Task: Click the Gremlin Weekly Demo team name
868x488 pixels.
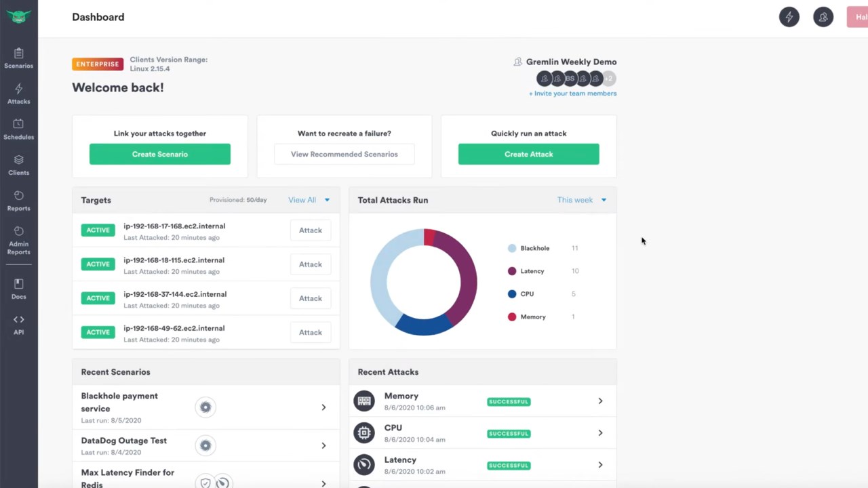Action: (x=572, y=62)
